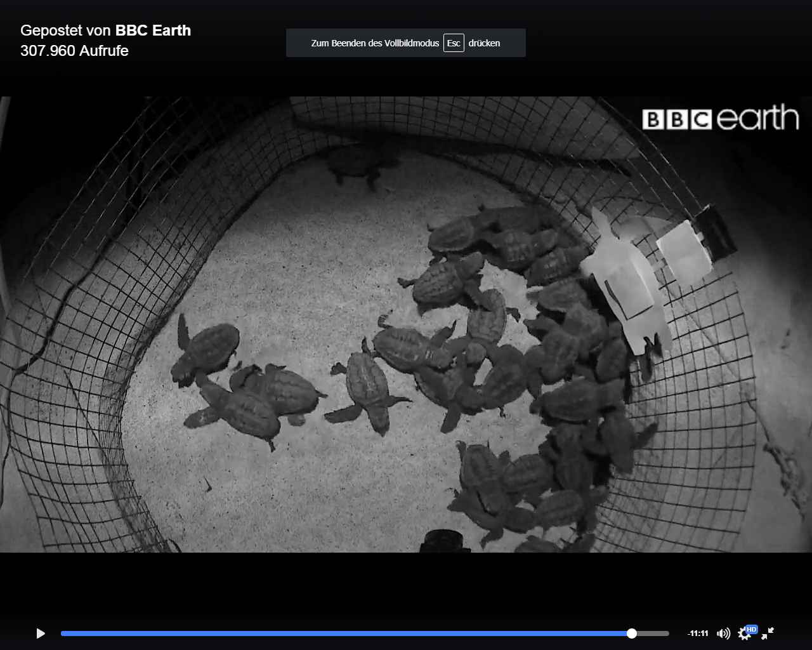The image size is (812, 650).
Task: Exit fullscreen using the collapse arrows icon
Action: click(768, 633)
